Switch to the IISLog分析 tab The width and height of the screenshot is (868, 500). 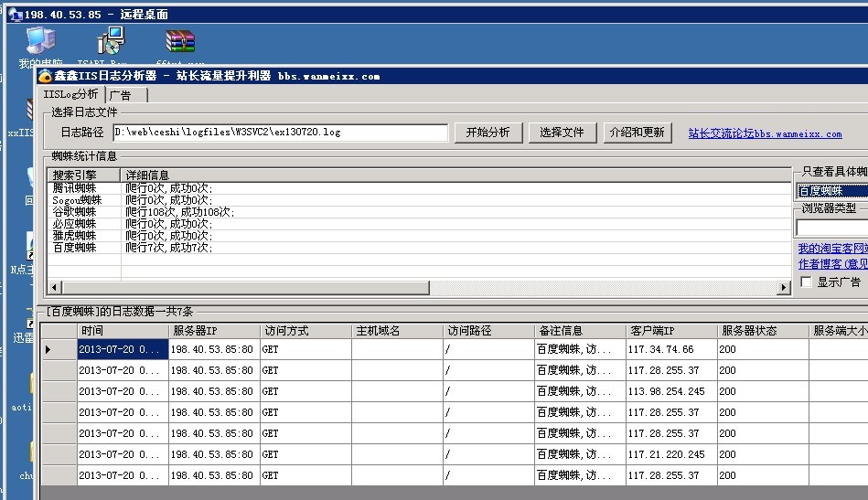70,94
